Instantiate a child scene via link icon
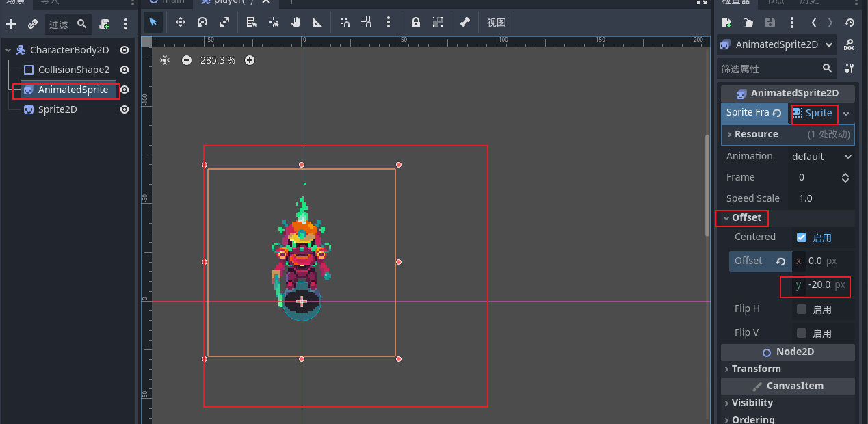 pyautogui.click(x=33, y=24)
